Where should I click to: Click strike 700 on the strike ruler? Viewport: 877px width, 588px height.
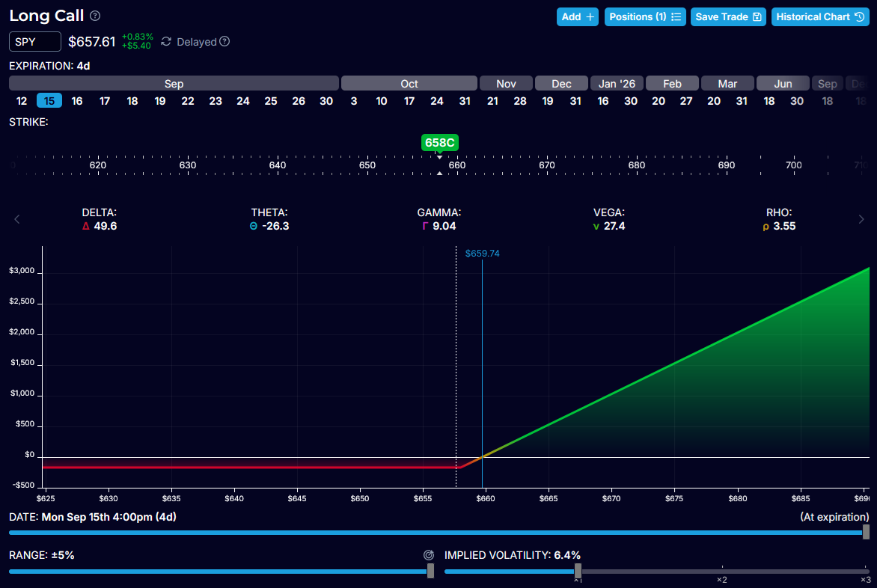tap(794, 165)
